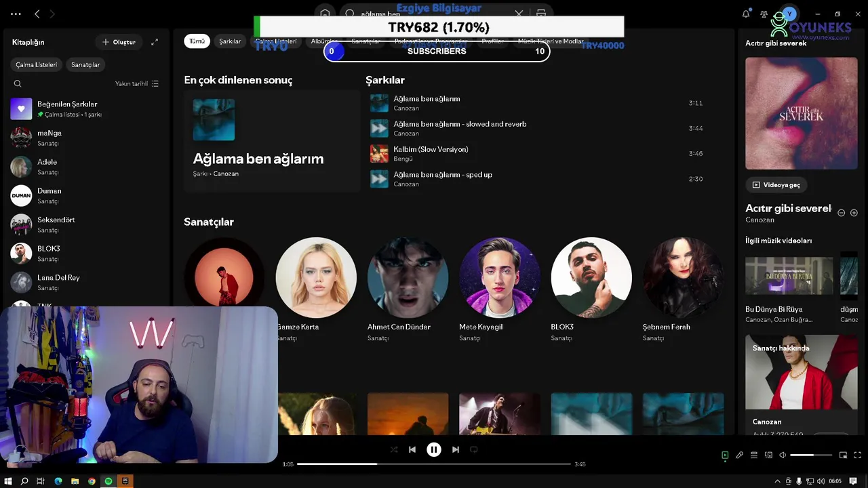Open Windows taskbar search
Viewport: 868px width, 488px height.
[24, 481]
